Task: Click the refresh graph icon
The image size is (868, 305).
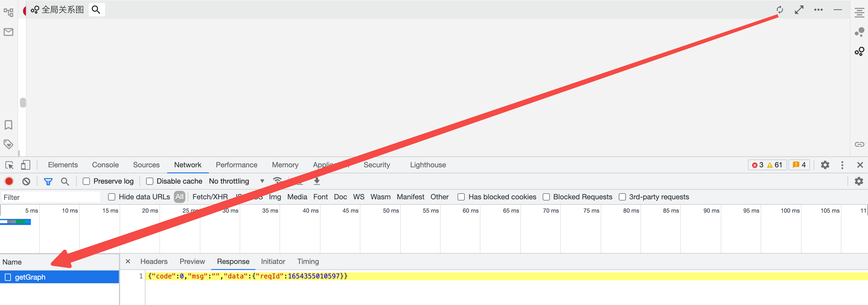Action: pyautogui.click(x=780, y=10)
